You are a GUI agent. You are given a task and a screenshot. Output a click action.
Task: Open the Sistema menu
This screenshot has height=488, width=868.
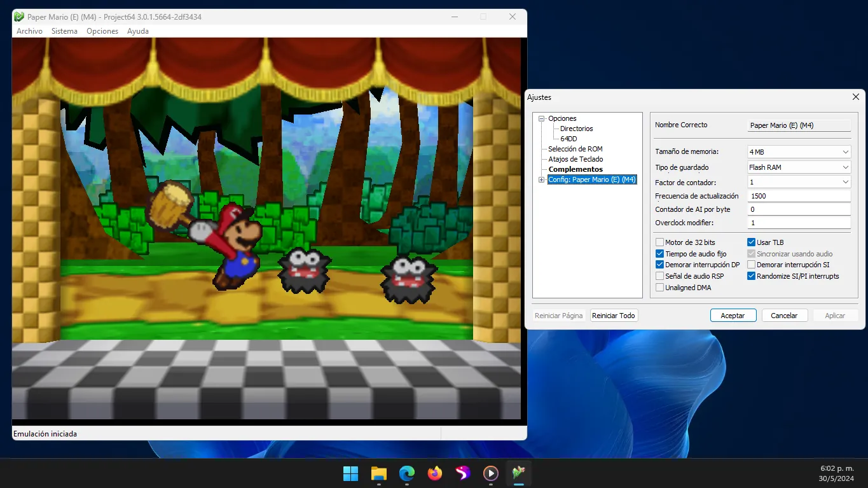64,31
